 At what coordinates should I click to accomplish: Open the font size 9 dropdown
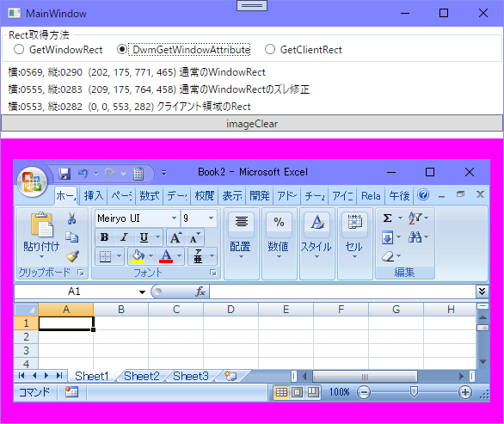pos(212,218)
